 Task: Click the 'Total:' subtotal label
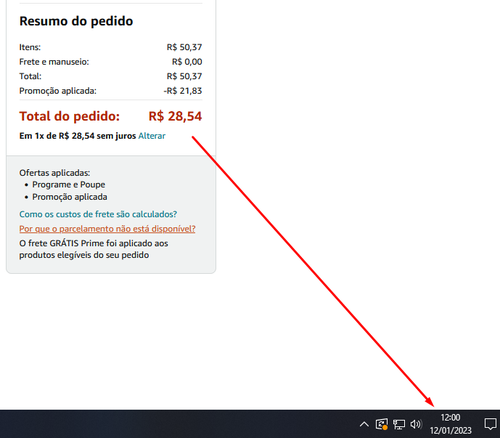(30, 76)
